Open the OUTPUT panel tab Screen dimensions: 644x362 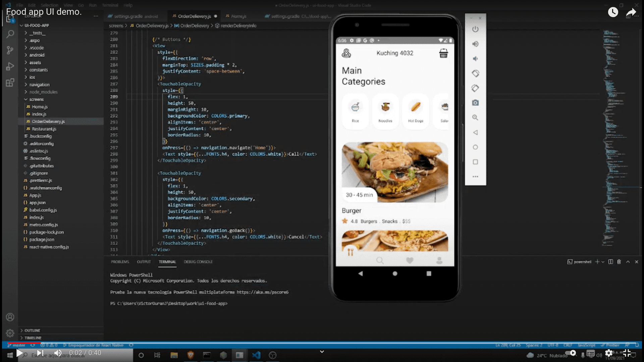(144, 262)
